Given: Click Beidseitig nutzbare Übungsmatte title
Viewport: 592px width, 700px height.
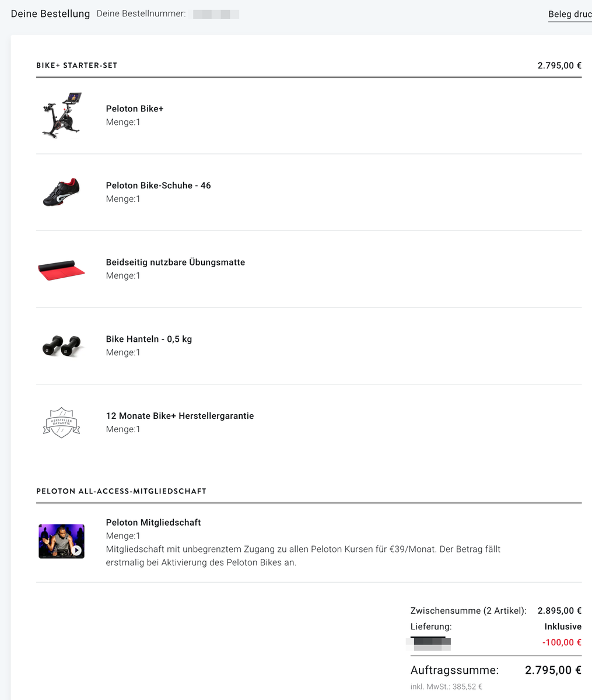Looking at the screenshot, I should click(x=175, y=262).
